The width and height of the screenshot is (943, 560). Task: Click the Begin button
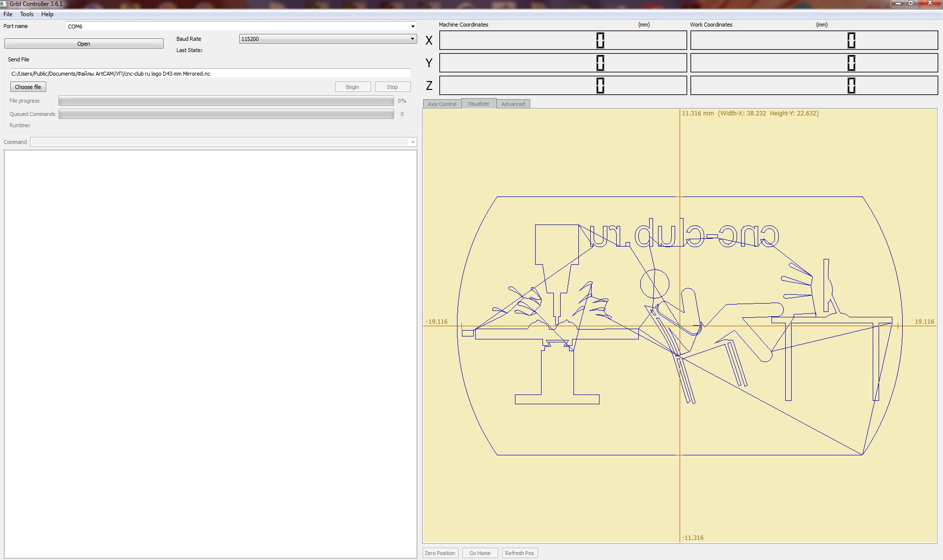click(352, 87)
